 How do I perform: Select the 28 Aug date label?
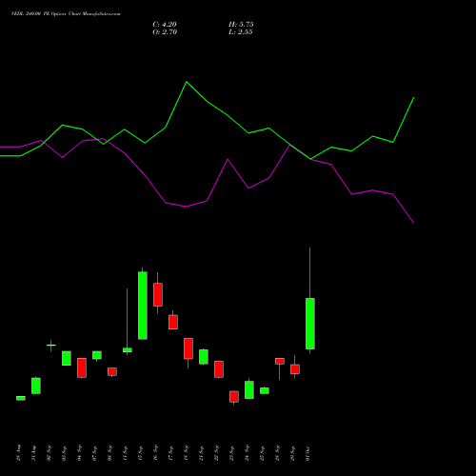coord(18,453)
